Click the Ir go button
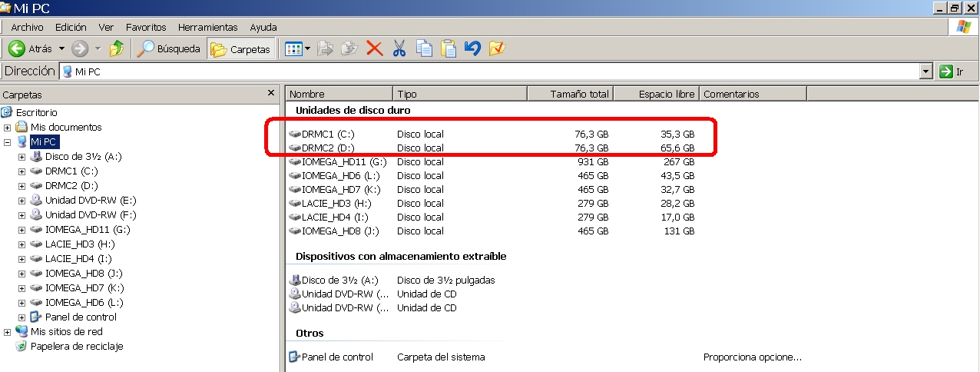 click(x=952, y=71)
